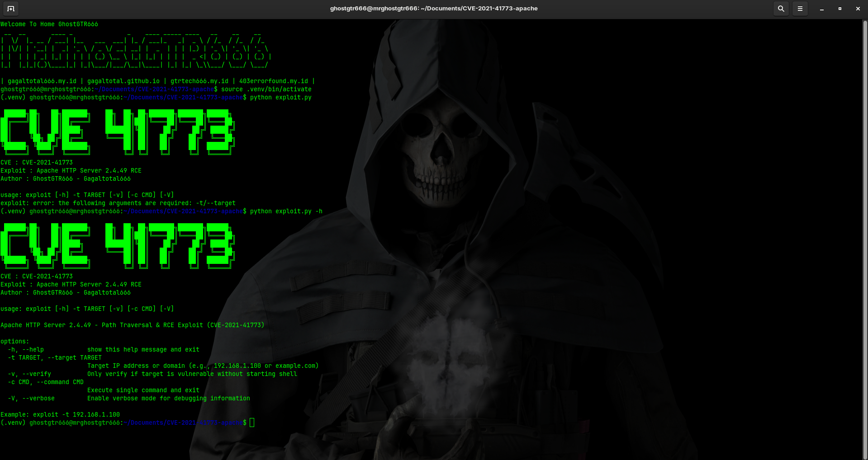Click the 'source .venv/bin/activate' command
The height and width of the screenshot is (460, 868).
coord(266,89)
